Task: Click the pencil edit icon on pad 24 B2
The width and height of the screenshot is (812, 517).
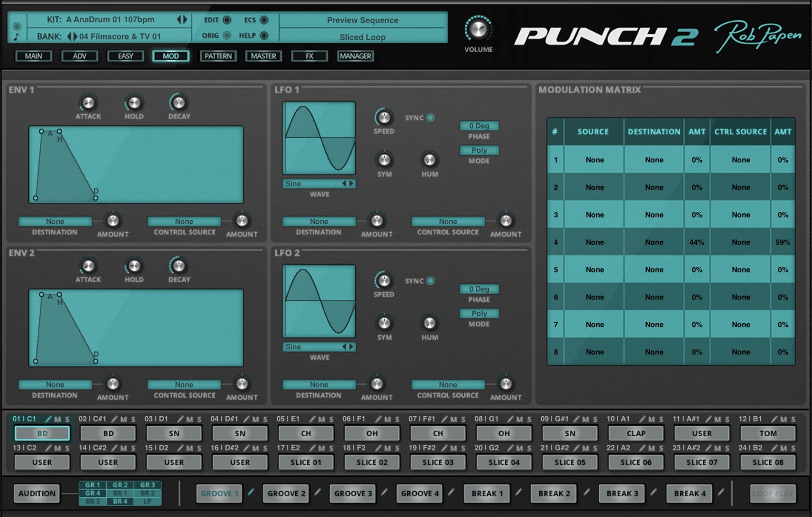Action: point(774,448)
